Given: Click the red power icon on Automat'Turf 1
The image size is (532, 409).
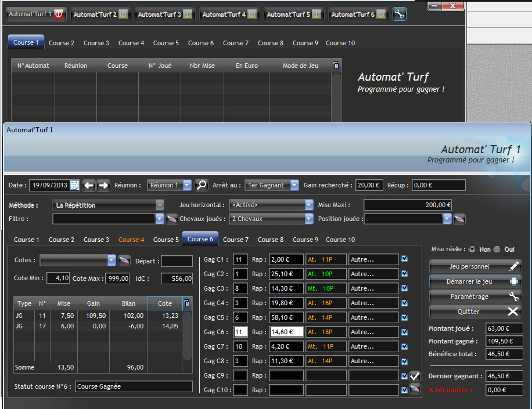Looking at the screenshot, I should [x=59, y=15].
